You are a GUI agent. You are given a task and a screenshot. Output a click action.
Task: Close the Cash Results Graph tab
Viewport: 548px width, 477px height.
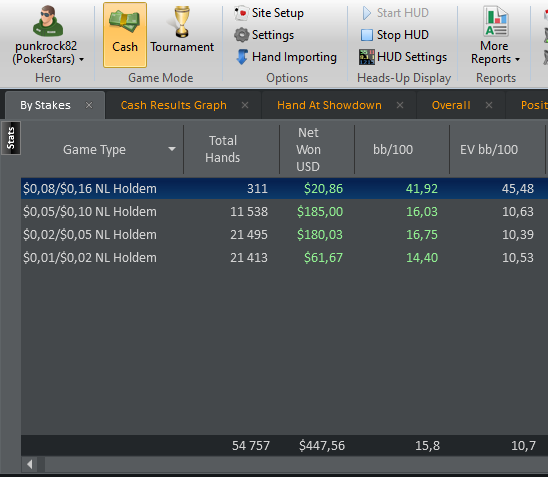(x=245, y=105)
